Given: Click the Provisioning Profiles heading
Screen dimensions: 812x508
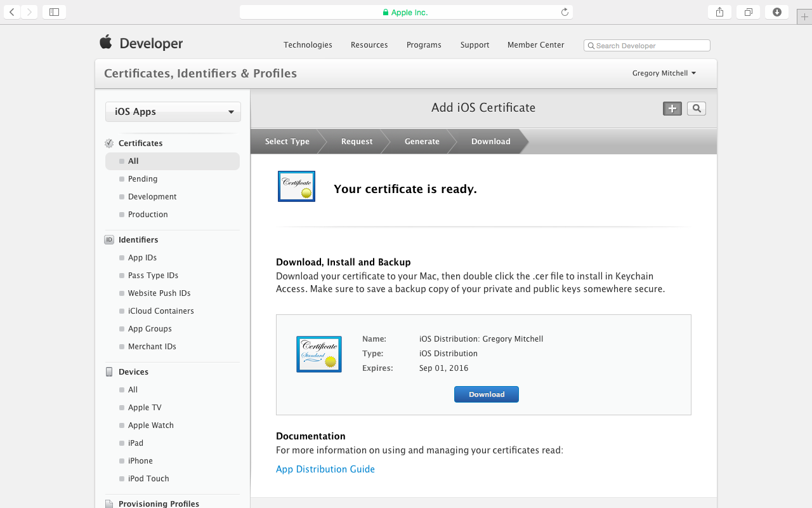Looking at the screenshot, I should coord(159,504).
